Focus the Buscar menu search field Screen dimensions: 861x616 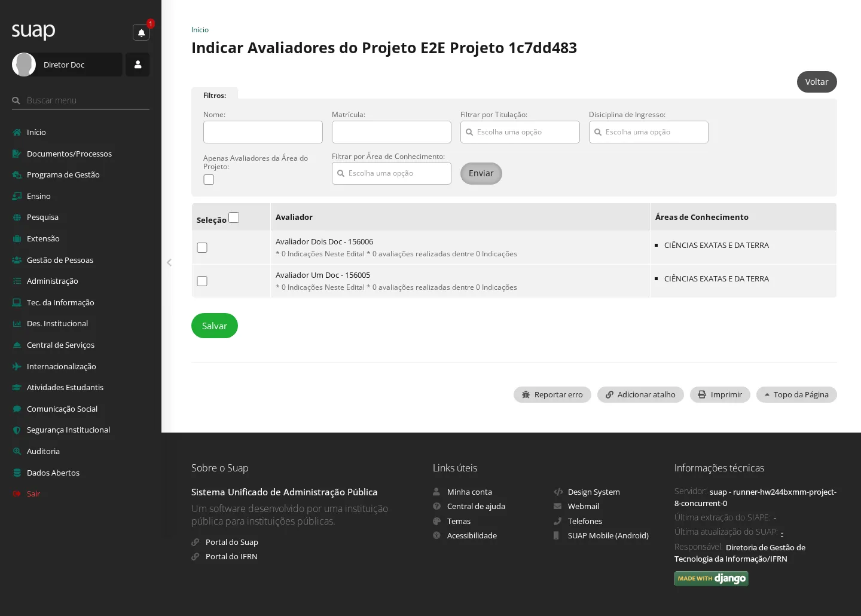coord(81,100)
